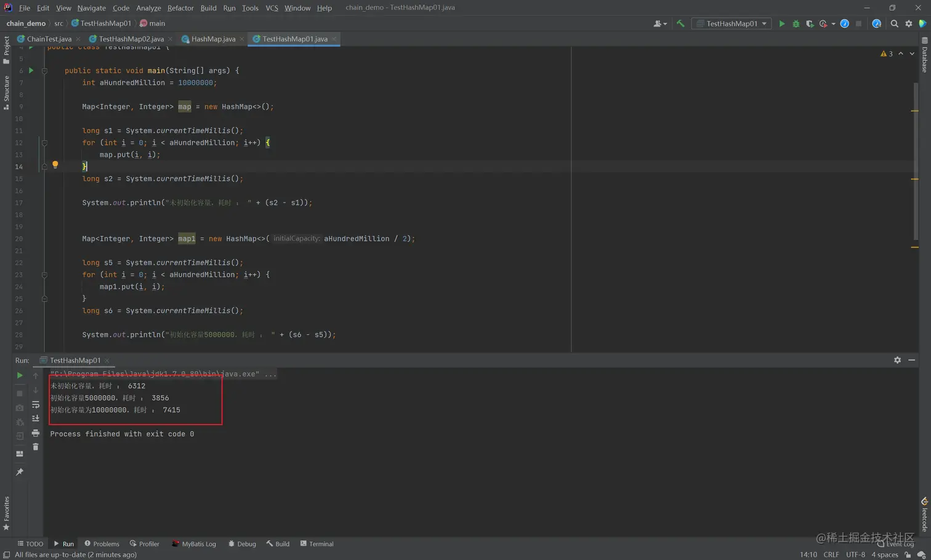Click the yellow intention light bulb
The image size is (931, 560).
[55, 165]
